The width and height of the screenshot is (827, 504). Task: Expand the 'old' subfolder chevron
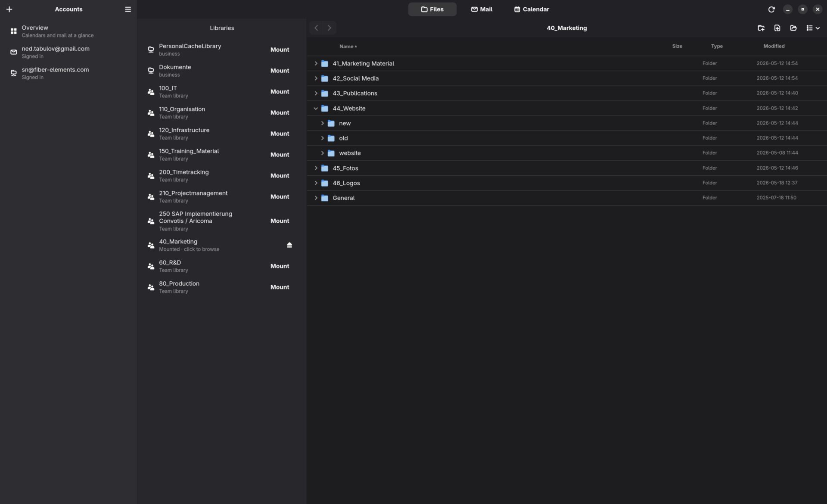pyautogui.click(x=322, y=138)
